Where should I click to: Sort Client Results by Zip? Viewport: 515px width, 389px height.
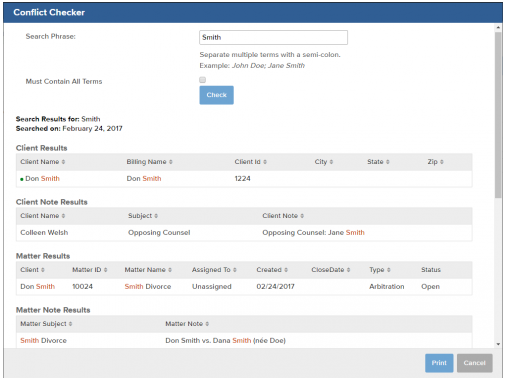(x=435, y=162)
